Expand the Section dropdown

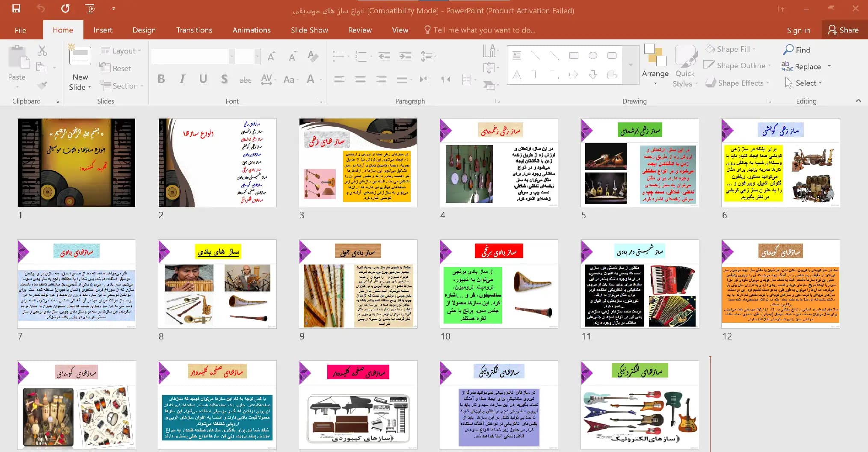click(121, 86)
